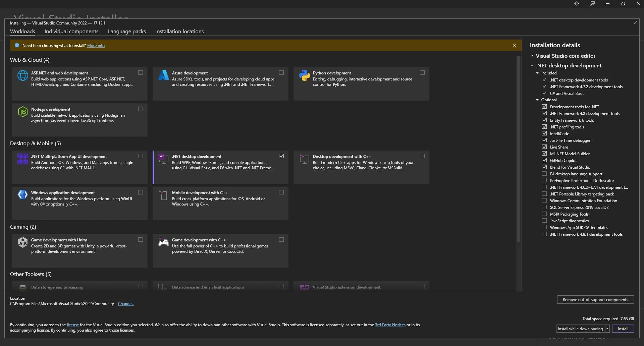Click the Azure development icon
The width and height of the screenshot is (644, 346).
point(163,76)
